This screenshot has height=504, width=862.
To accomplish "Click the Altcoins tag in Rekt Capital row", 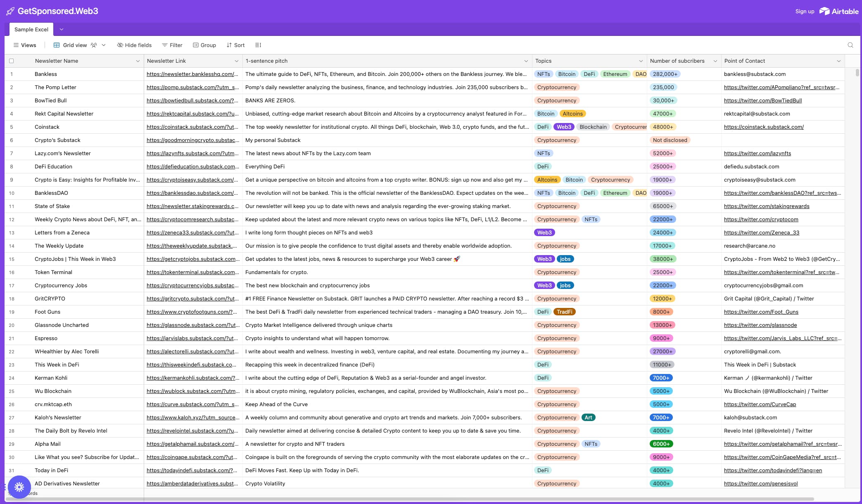I will 572,114.
